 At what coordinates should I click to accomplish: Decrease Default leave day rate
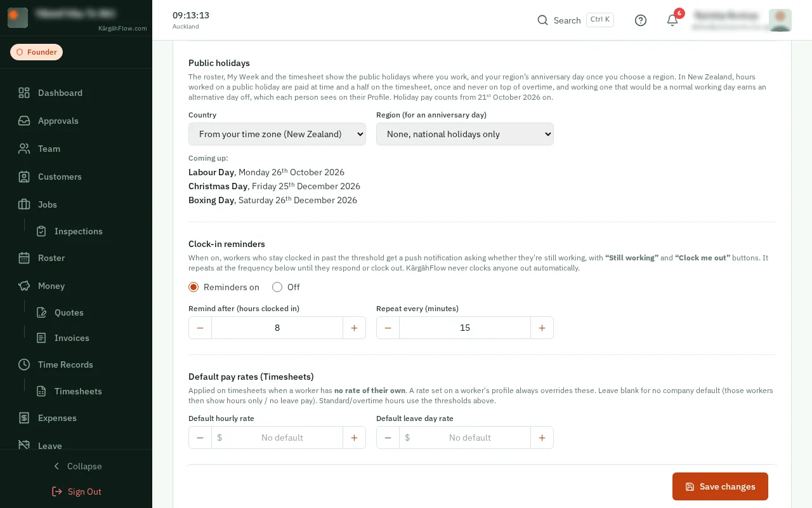click(x=388, y=438)
